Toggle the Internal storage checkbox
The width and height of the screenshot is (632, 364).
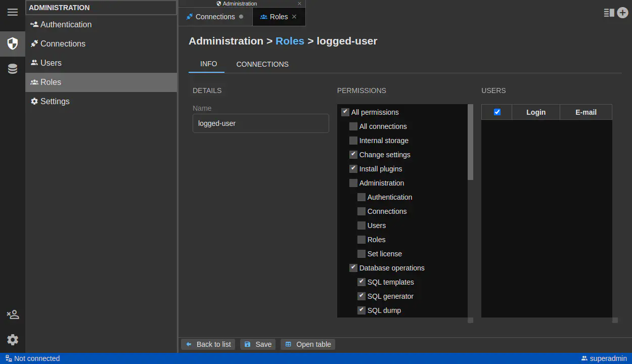(x=353, y=141)
